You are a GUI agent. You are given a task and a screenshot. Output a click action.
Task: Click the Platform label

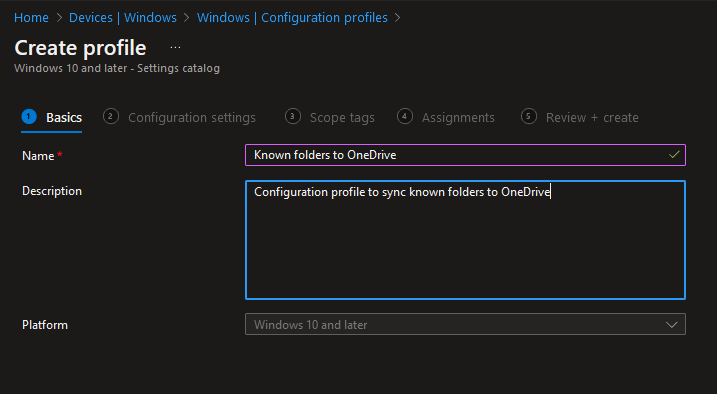pos(45,325)
